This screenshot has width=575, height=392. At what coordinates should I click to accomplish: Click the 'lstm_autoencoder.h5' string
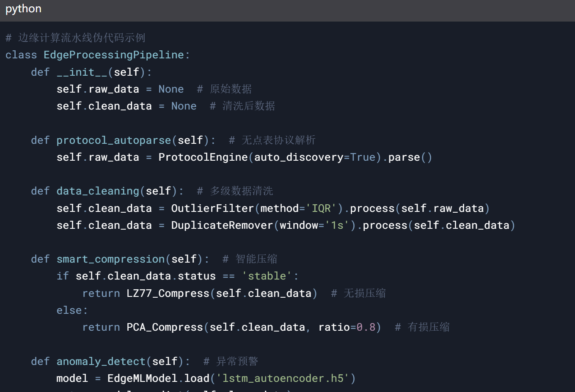pos(283,378)
